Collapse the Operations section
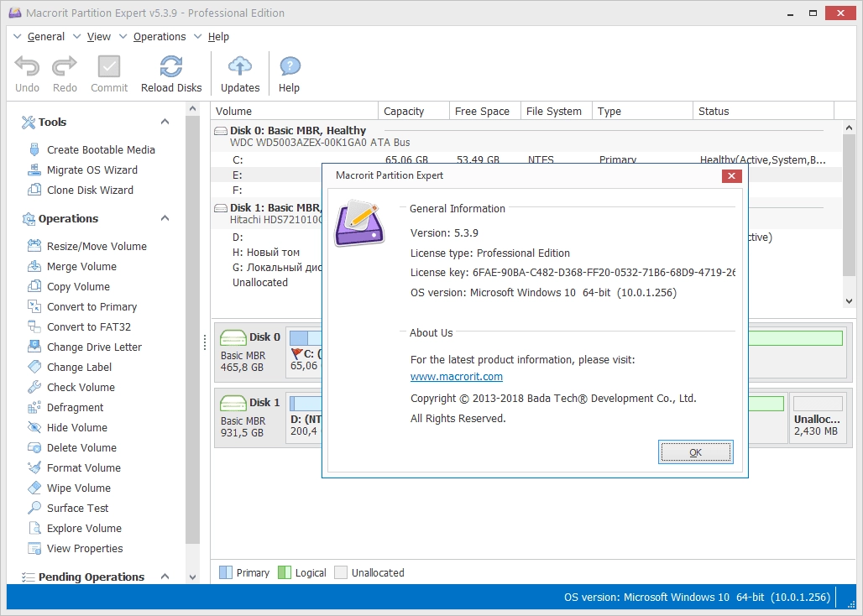This screenshot has height=616, width=863. click(165, 218)
